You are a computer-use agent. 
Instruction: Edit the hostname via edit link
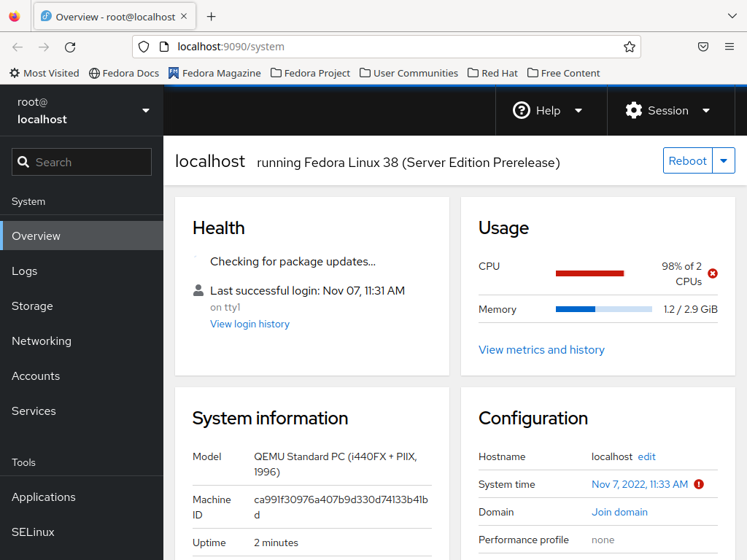click(x=646, y=456)
